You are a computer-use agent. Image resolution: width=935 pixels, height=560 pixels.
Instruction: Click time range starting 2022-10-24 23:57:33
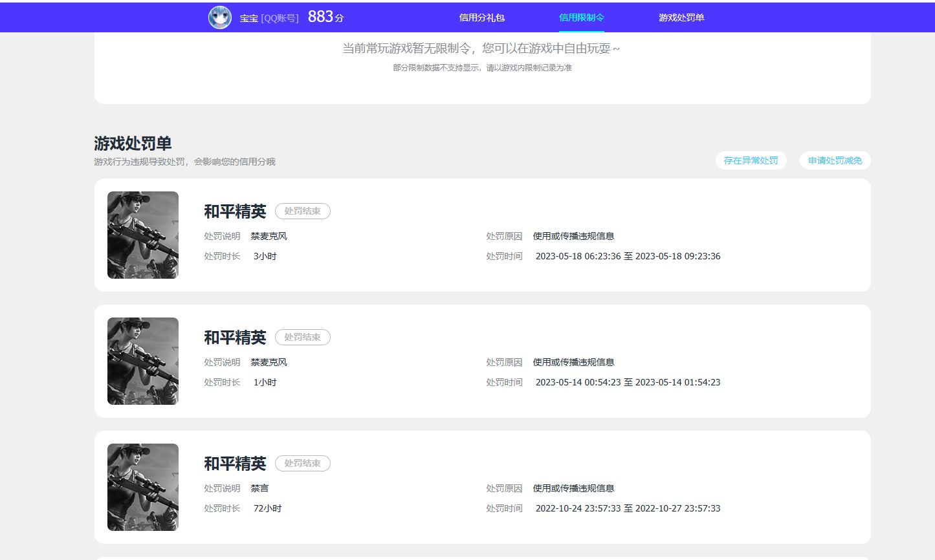coord(628,508)
